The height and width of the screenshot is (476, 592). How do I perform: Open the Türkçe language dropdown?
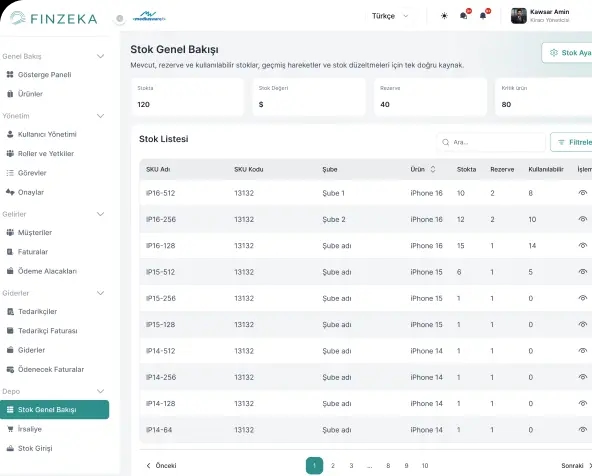(390, 16)
